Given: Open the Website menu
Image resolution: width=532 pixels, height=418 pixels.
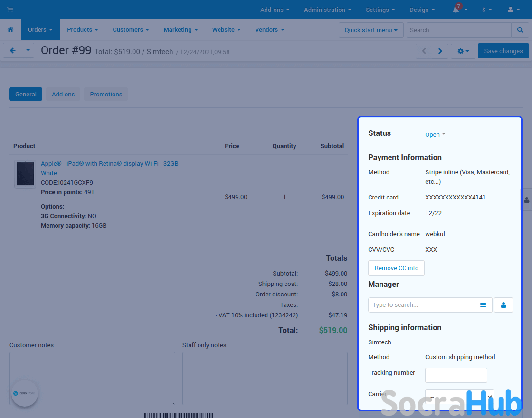Looking at the screenshot, I should coord(226,29).
